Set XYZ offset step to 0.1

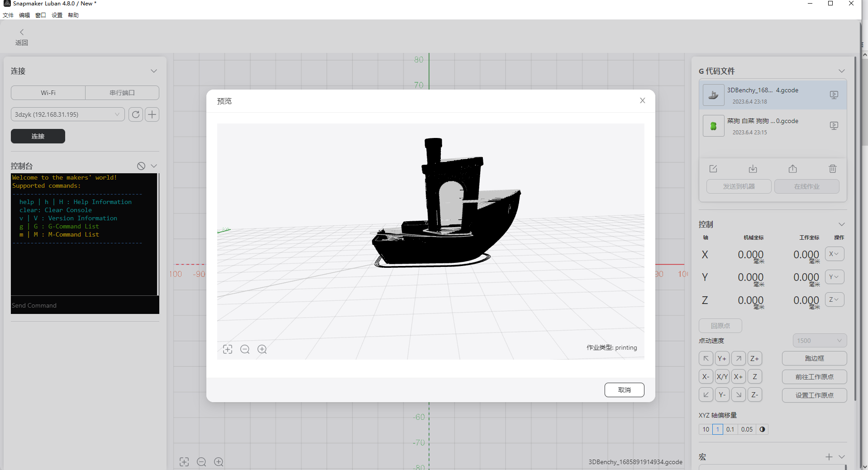click(730, 429)
